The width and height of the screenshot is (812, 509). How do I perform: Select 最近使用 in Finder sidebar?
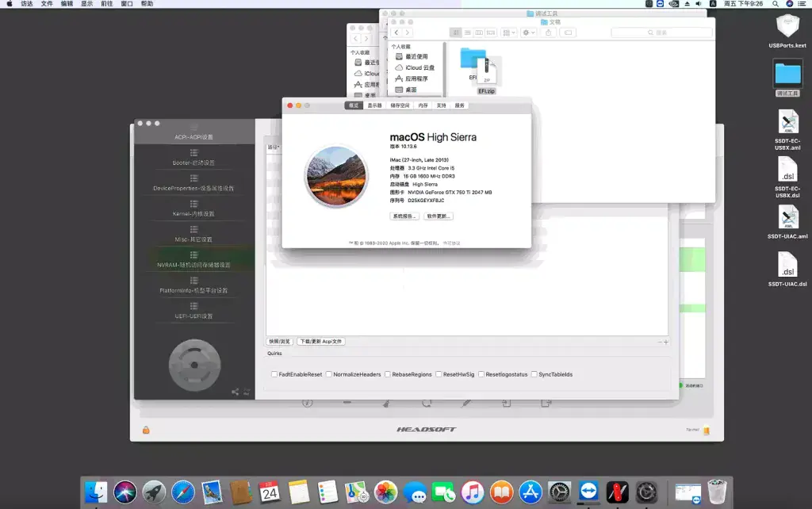(x=416, y=56)
